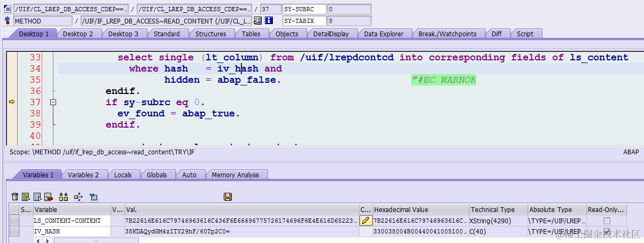The height and width of the screenshot is (243, 644).
Task: Click the delete (trash can) variables icon
Action: pyautogui.click(x=15, y=197)
